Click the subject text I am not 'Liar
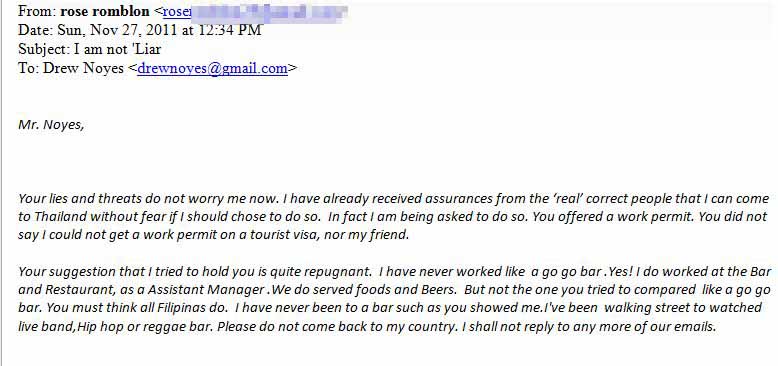Viewport: 778px width, 366px height. [118, 49]
